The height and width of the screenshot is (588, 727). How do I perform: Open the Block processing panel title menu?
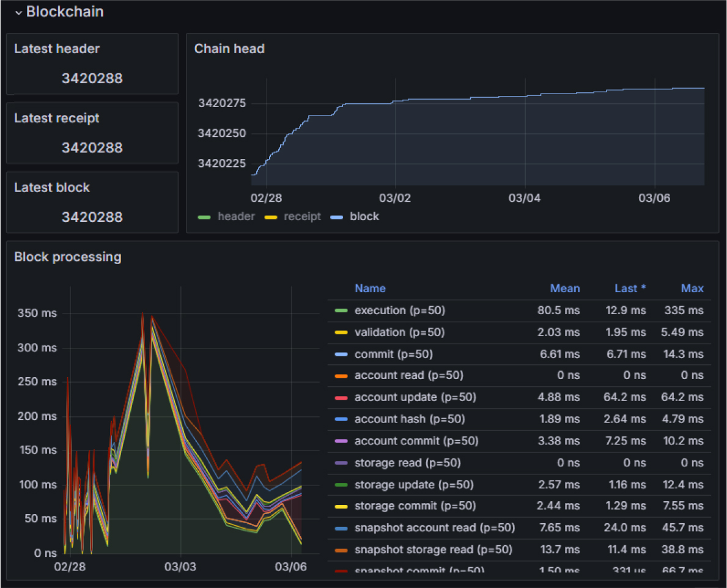click(68, 257)
